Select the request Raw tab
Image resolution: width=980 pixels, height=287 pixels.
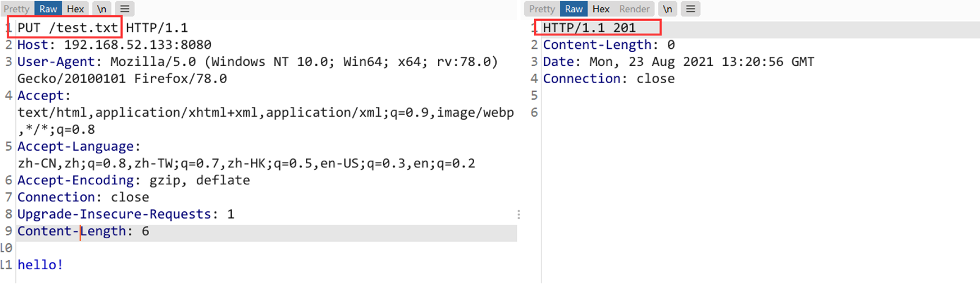click(48, 9)
